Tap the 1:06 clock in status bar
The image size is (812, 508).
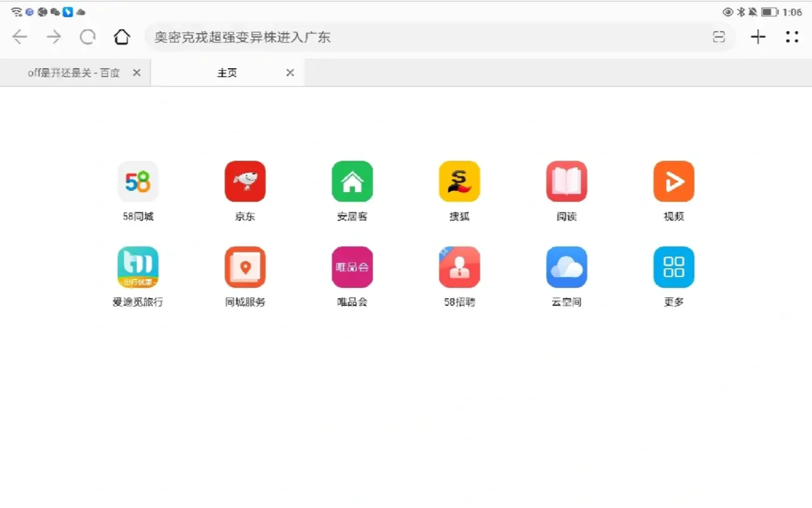(x=792, y=12)
